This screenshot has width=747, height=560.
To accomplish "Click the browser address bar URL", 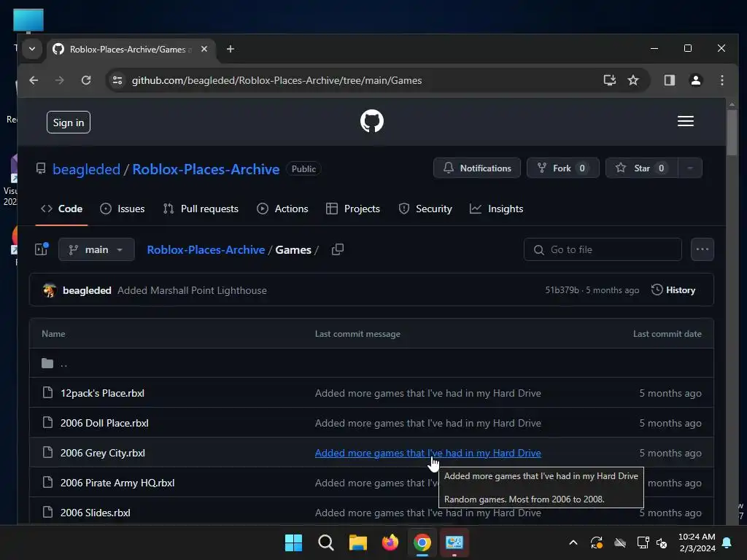I will pos(276,80).
